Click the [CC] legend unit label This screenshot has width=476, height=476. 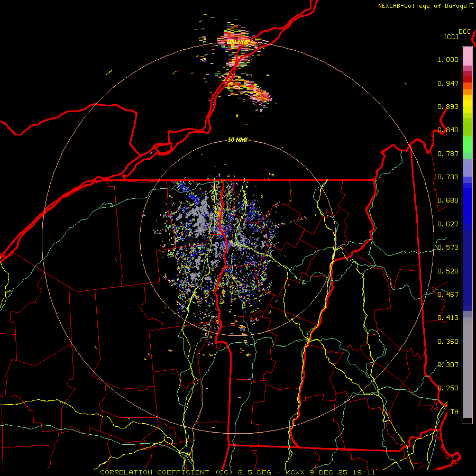(451, 36)
